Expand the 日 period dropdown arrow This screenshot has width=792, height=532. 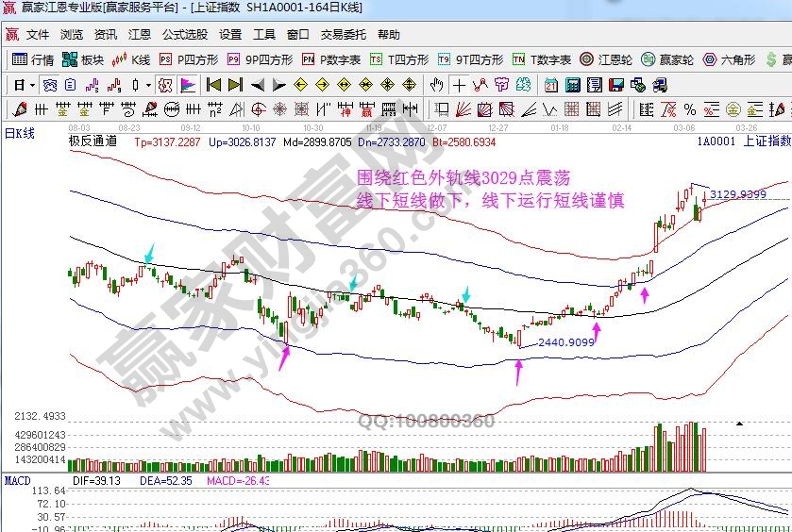[x=33, y=85]
